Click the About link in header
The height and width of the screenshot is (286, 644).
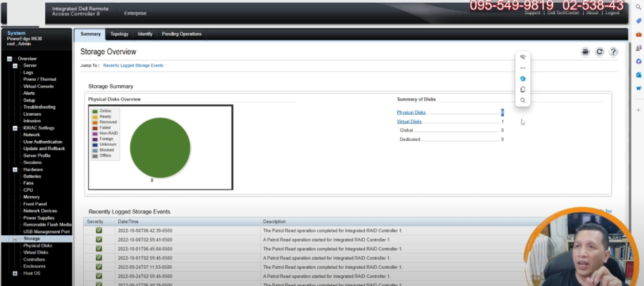pos(592,13)
